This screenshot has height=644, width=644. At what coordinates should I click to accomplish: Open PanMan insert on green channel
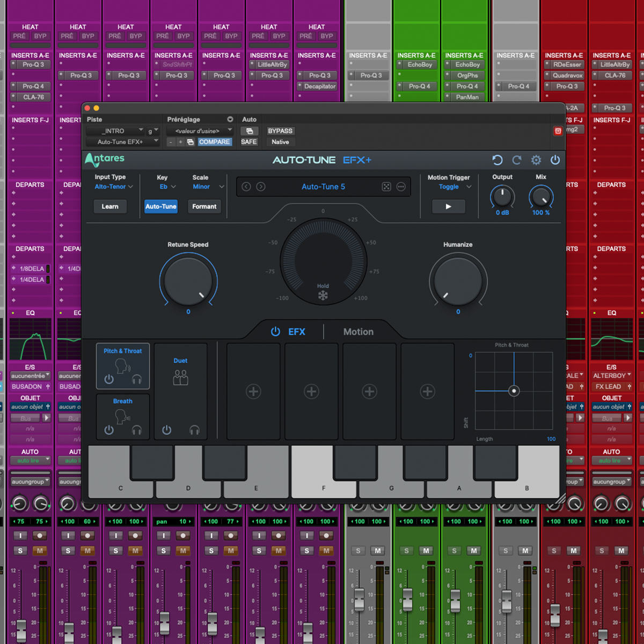(464, 97)
